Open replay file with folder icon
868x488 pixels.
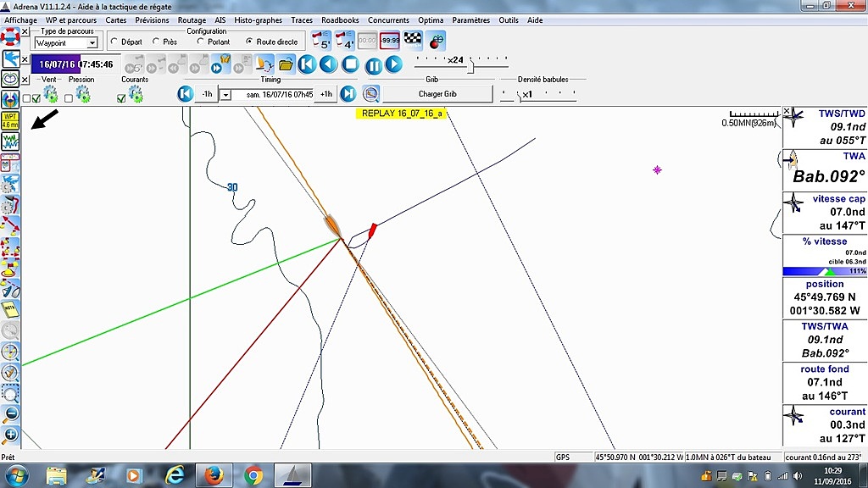pyautogui.click(x=286, y=64)
